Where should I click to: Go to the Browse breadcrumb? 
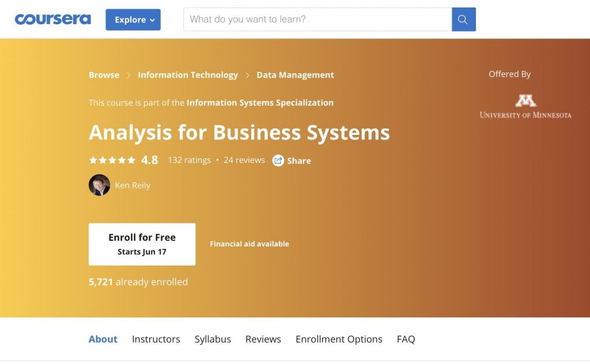click(104, 75)
